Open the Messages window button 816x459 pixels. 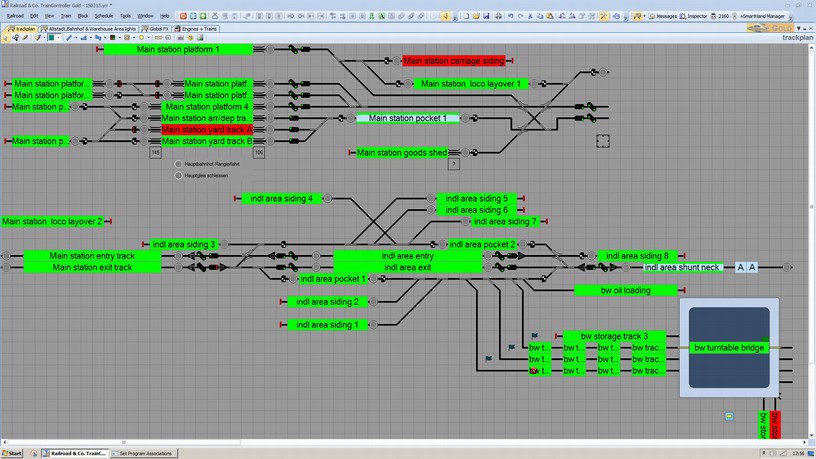662,16
